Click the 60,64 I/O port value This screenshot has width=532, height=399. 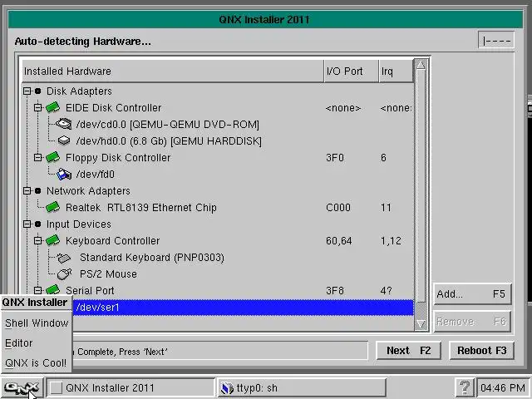pos(338,240)
